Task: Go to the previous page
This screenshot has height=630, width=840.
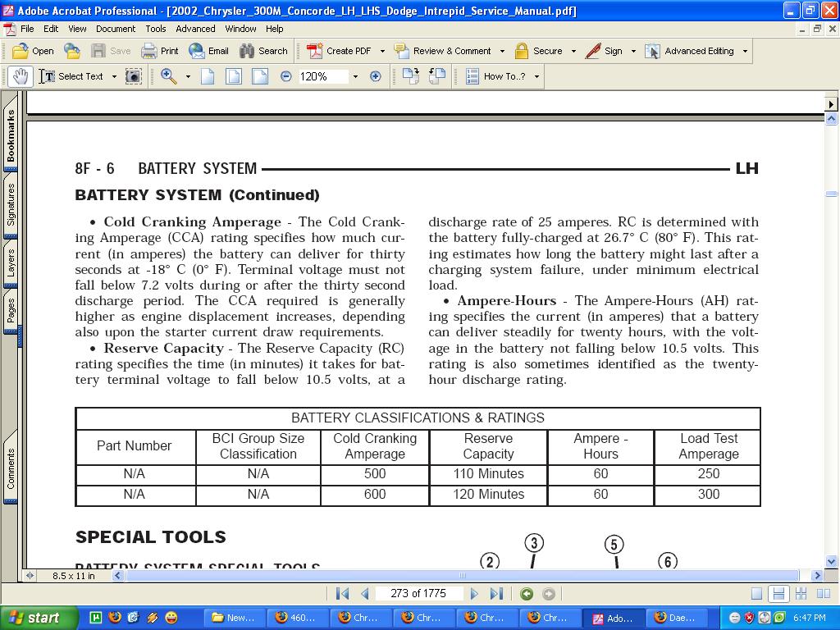Action: click(365, 594)
